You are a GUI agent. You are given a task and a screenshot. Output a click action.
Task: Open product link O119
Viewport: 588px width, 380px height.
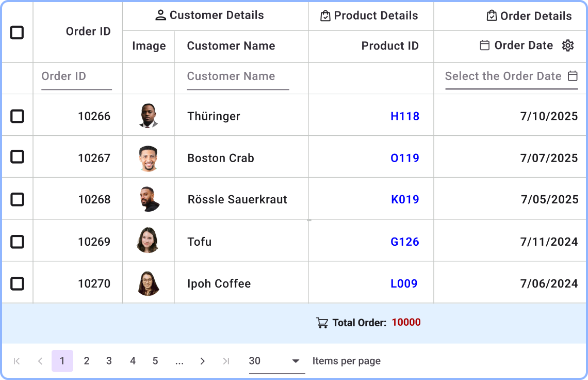405,158
